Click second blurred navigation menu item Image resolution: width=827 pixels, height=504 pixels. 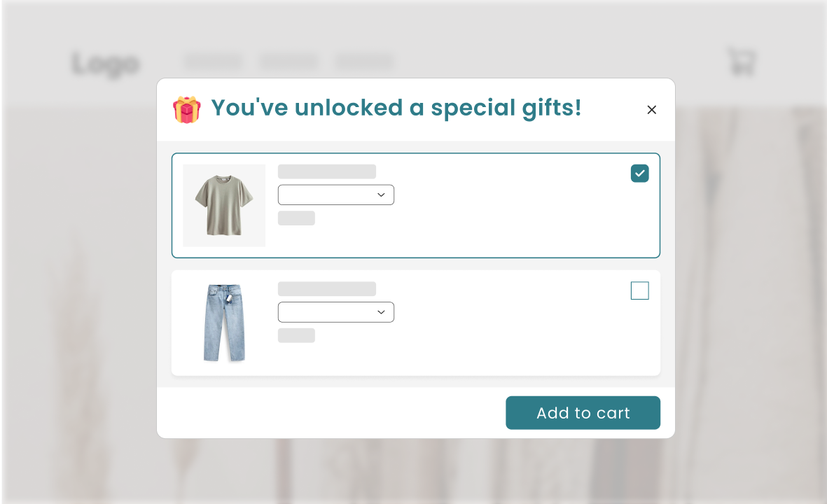(289, 62)
